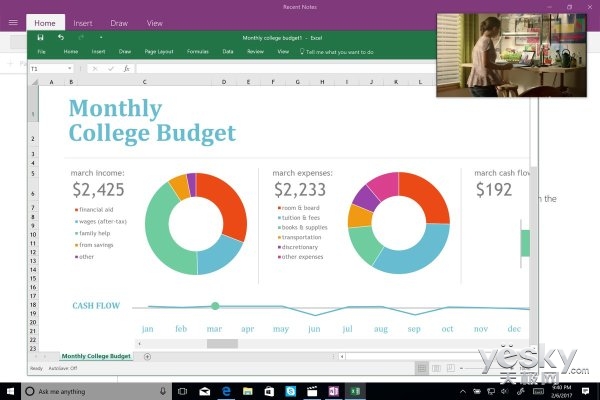
Task: Click the Excel icon in the taskbar
Action: 353,392
